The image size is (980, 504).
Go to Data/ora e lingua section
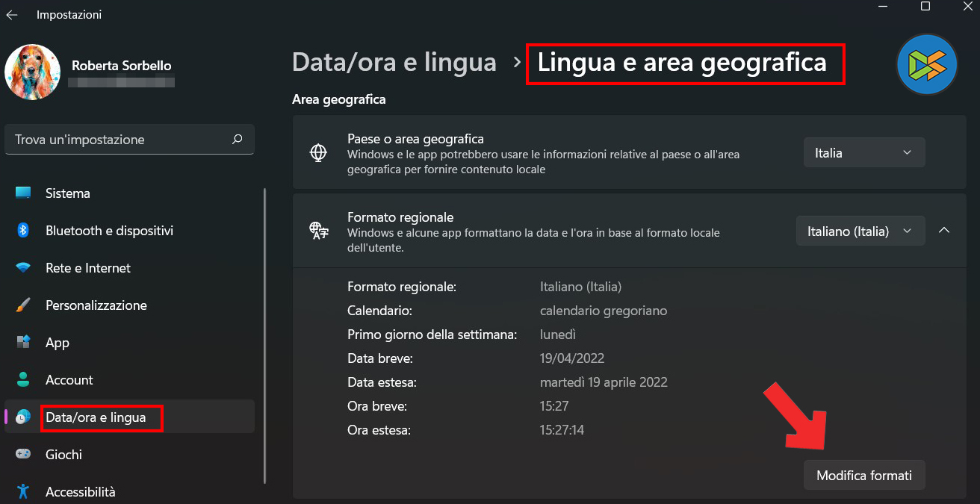coord(96,417)
